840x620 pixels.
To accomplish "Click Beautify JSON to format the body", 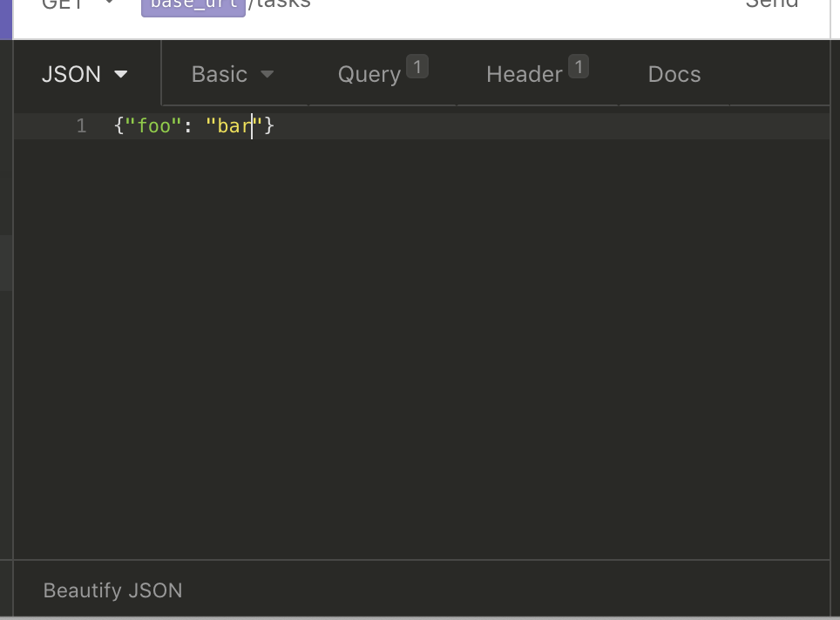I will tap(112, 590).
